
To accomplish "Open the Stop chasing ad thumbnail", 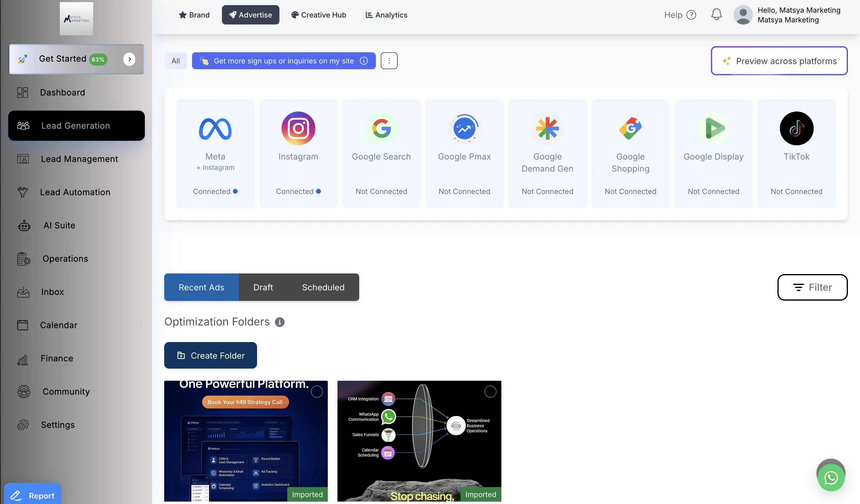I will [x=419, y=441].
